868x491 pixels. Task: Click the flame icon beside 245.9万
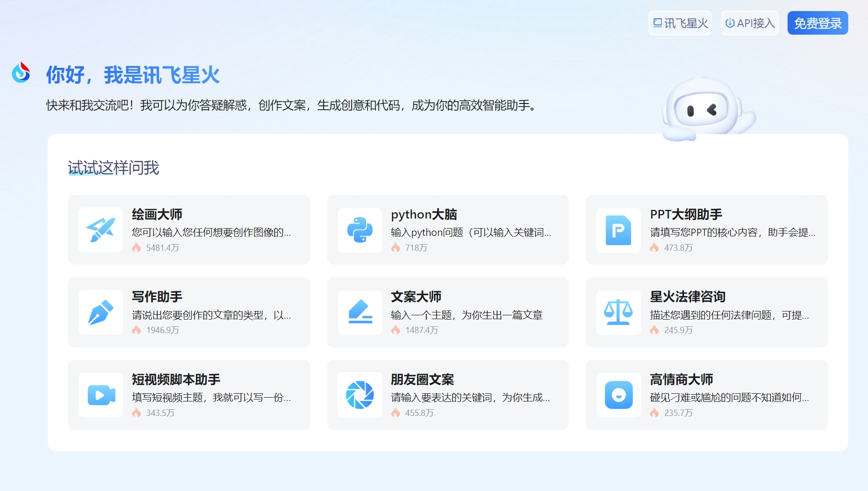point(654,330)
